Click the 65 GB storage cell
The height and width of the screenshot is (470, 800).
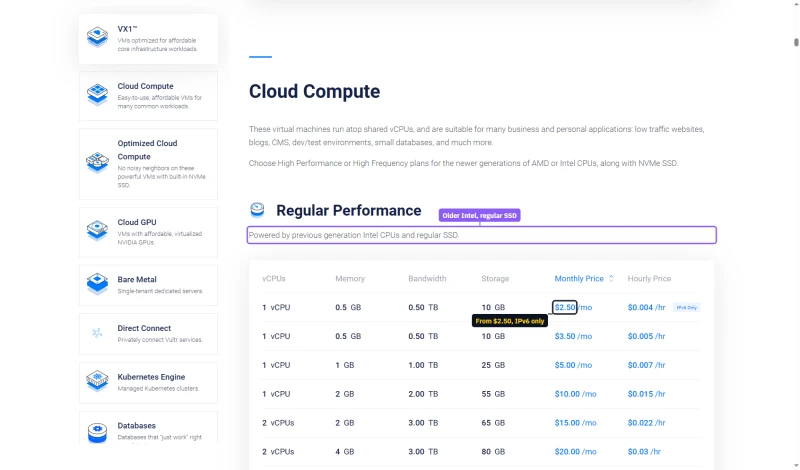493,423
